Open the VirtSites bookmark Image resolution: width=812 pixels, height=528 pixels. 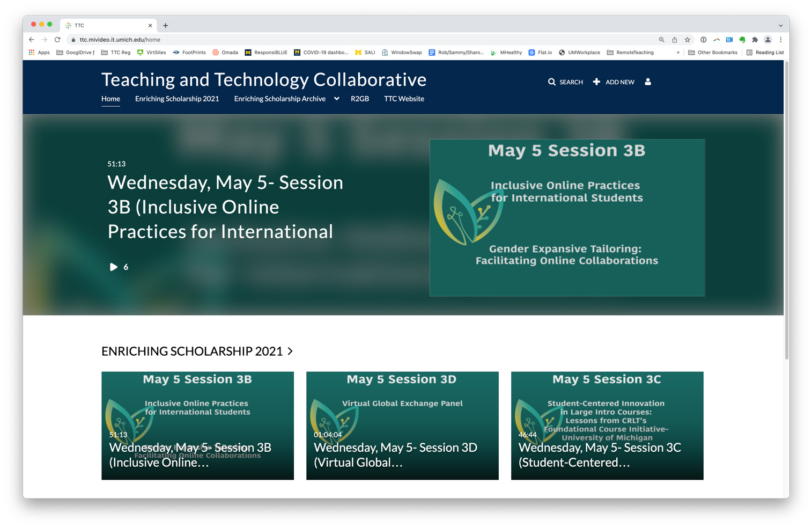point(151,53)
